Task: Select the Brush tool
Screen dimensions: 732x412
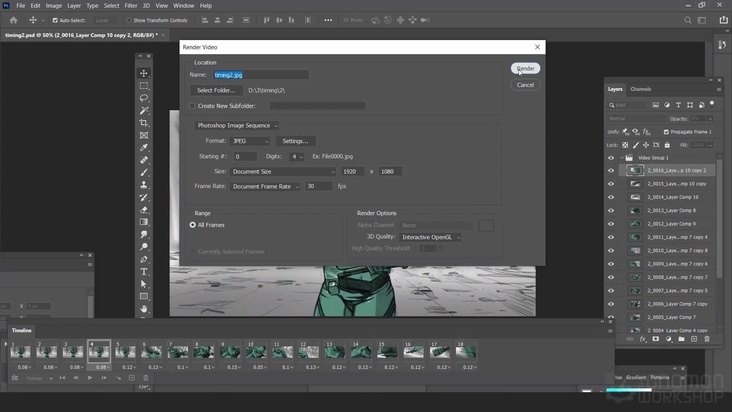Action: click(x=144, y=172)
